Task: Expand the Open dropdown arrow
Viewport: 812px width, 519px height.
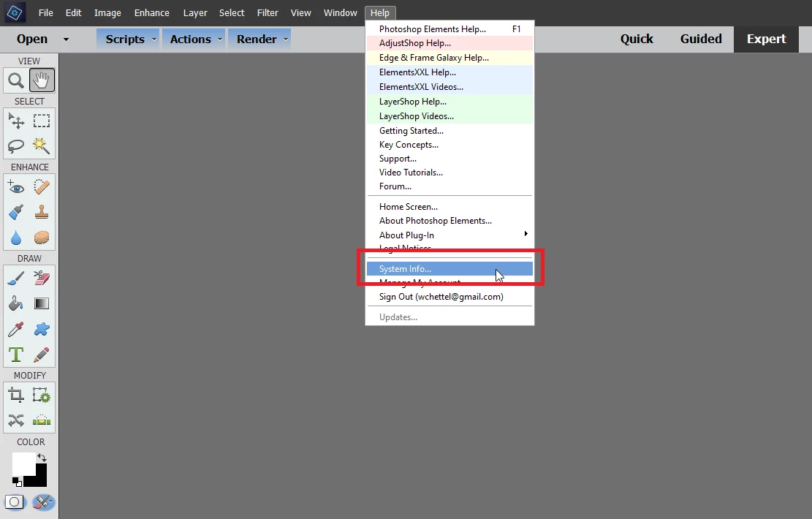Action: point(66,39)
